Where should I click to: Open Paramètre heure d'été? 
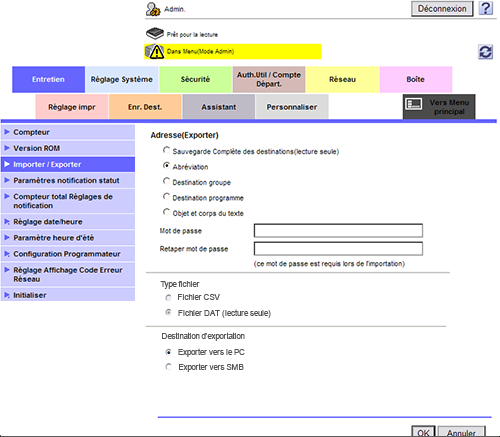coord(68,238)
